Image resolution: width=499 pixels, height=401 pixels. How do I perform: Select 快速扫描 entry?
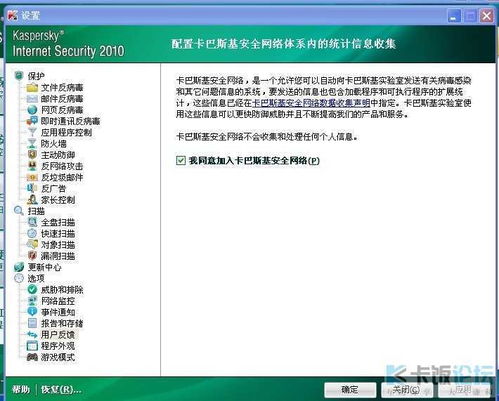coord(58,234)
